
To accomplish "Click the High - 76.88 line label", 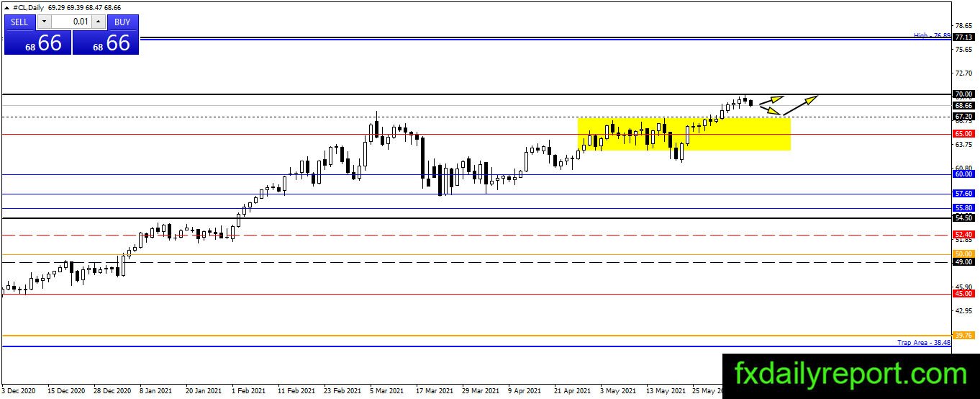I will click(x=932, y=35).
